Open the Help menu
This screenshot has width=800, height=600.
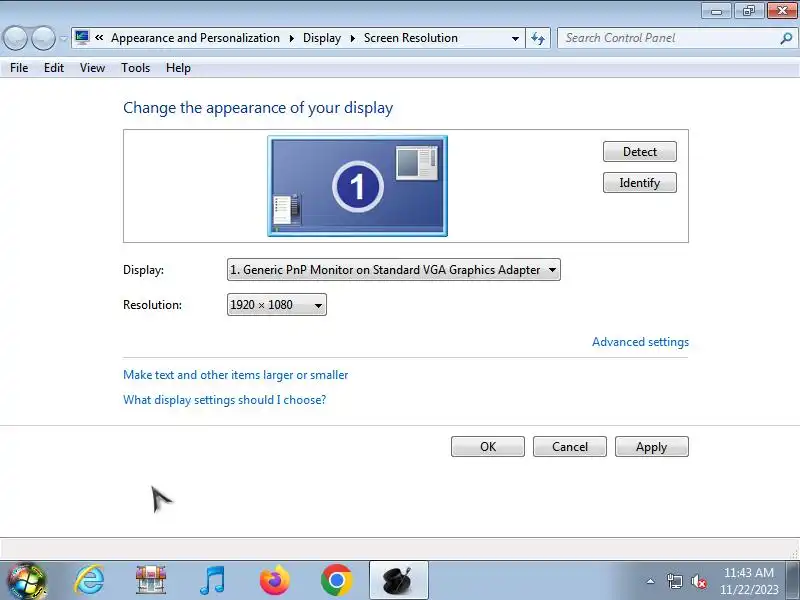(x=178, y=68)
